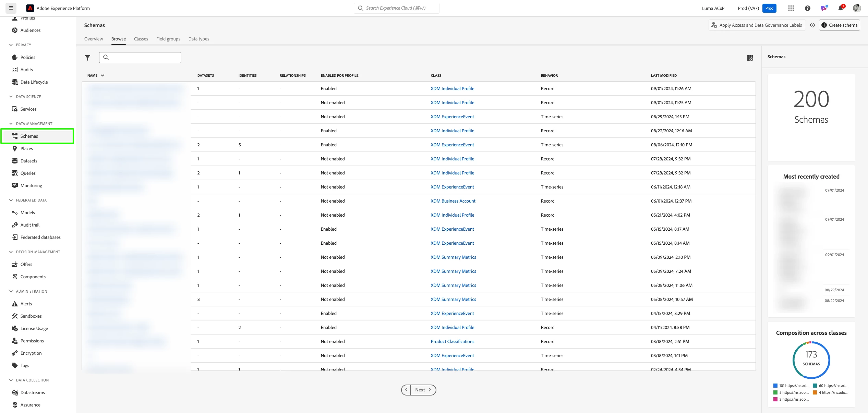Click the blue legend swatch for 101 schemas
This screenshot has height=413, width=868.
coord(775,386)
